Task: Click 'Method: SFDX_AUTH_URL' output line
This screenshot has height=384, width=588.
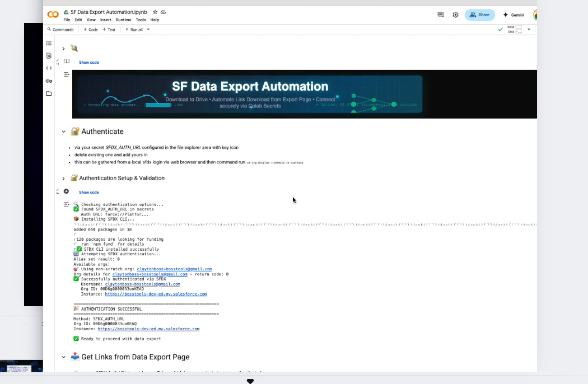Action: tap(99, 319)
